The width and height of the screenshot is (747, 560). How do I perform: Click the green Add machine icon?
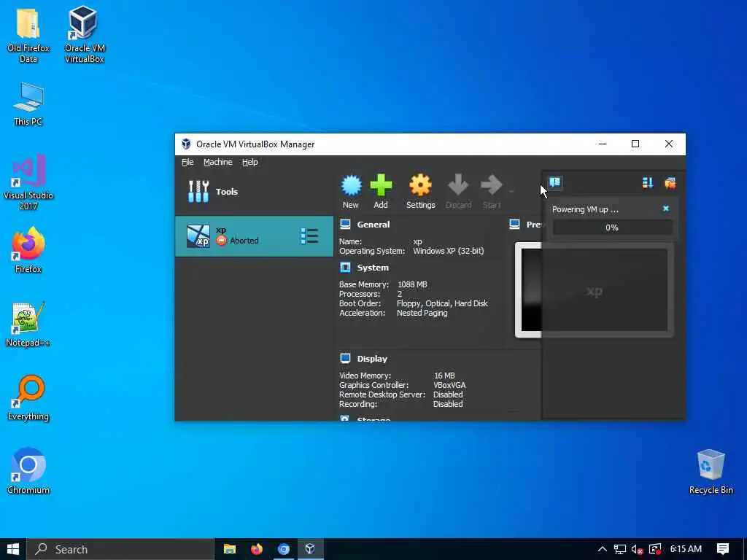click(381, 185)
